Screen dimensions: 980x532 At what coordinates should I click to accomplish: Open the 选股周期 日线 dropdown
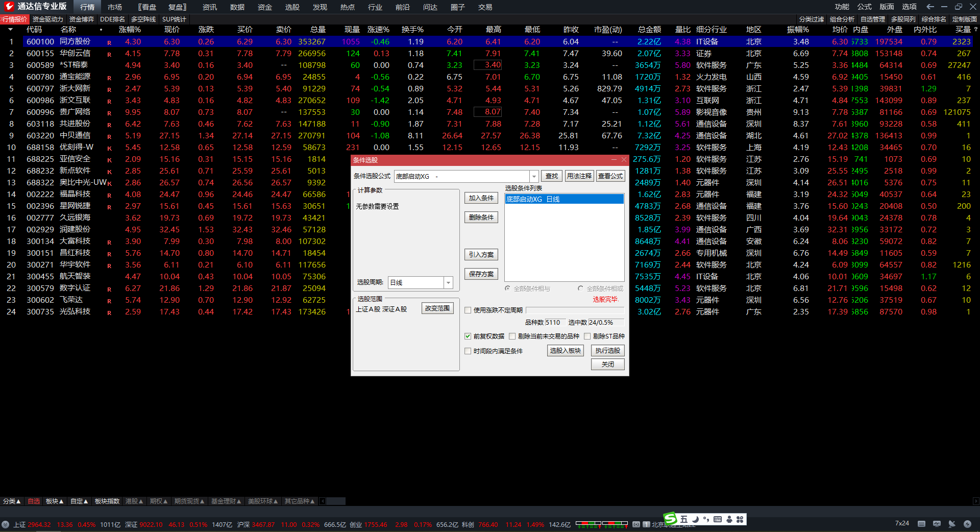pos(448,282)
